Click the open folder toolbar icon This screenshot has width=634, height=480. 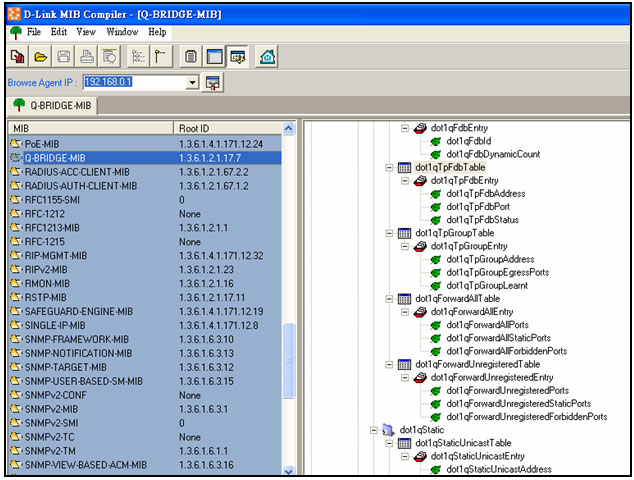[x=39, y=57]
